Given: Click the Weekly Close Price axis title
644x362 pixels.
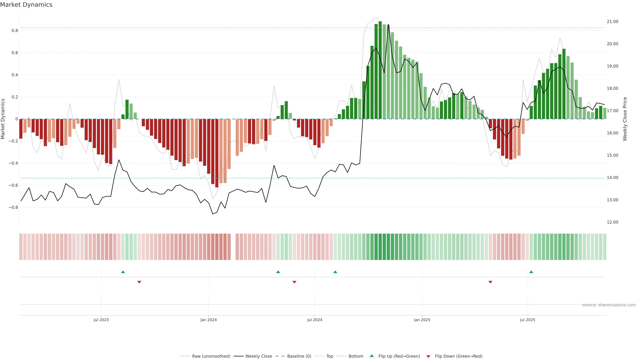Looking at the screenshot, I should point(625,119).
